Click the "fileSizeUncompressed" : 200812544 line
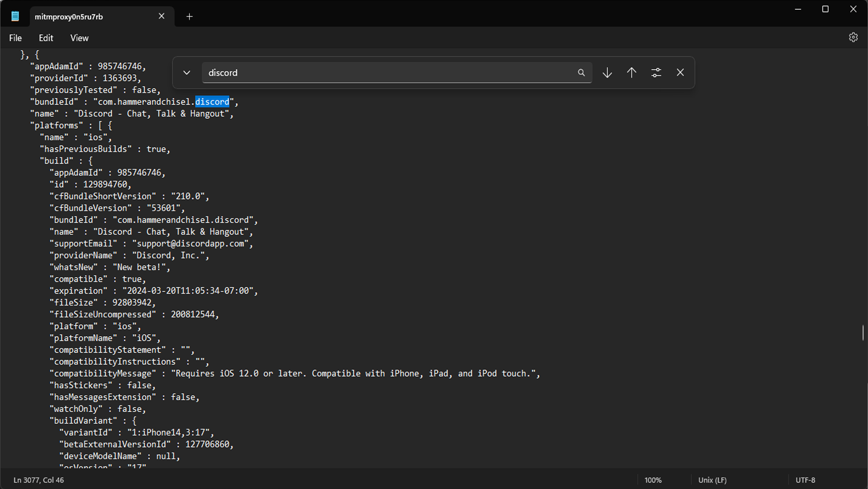Image resolution: width=868 pixels, height=489 pixels. tap(134, 314)
